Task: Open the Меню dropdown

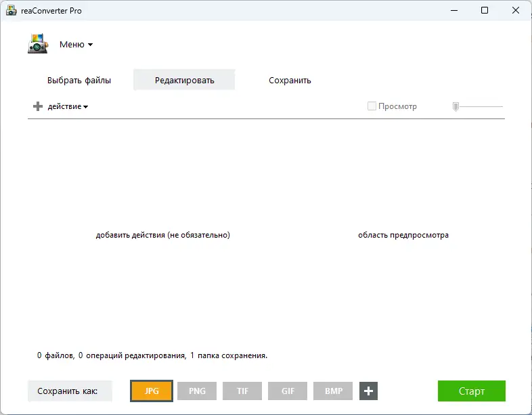Action: tap(76, 45)
